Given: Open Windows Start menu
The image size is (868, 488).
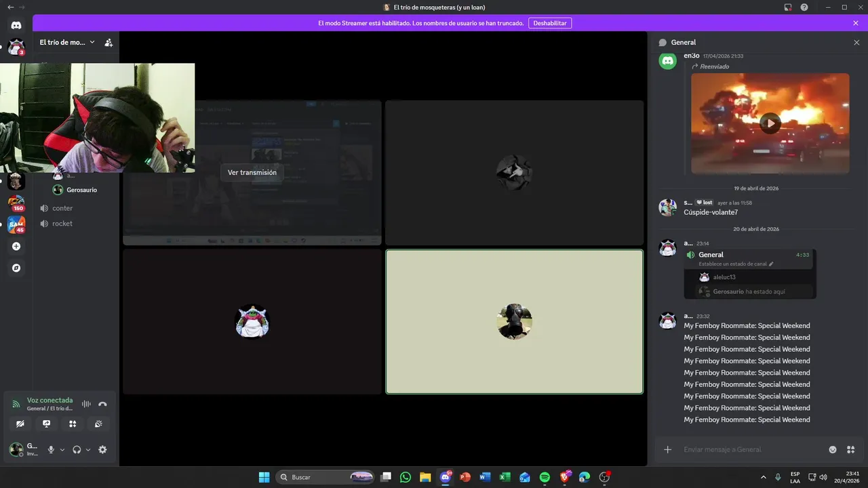Looking at the screenshot, I should coord(264,477).
